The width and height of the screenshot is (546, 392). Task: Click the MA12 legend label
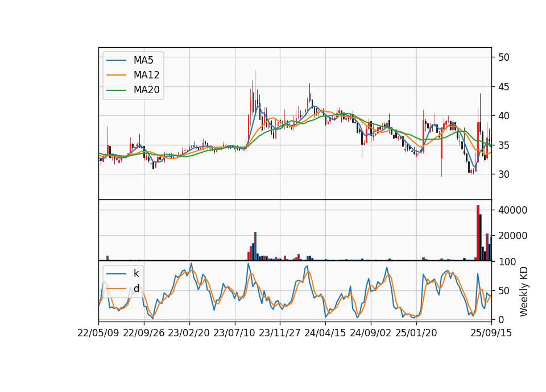click(146, 75)
